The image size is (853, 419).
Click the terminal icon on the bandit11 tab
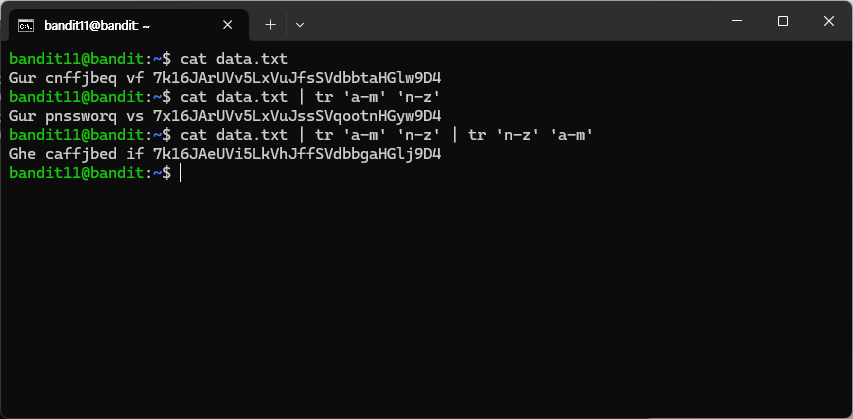[26, 25]
